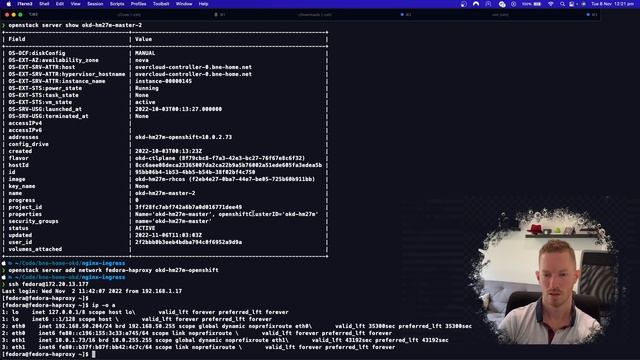Click the user_id hash value
Screen dimensions: 640x360
[188, 242]
